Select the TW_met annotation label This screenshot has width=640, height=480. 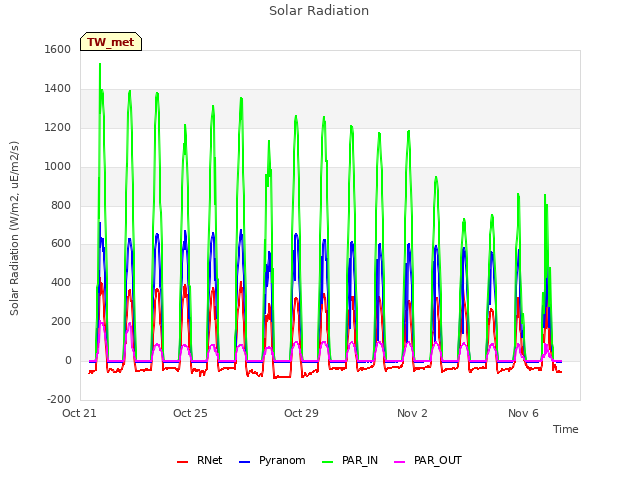pyautogui.click(x=111, y=42)
